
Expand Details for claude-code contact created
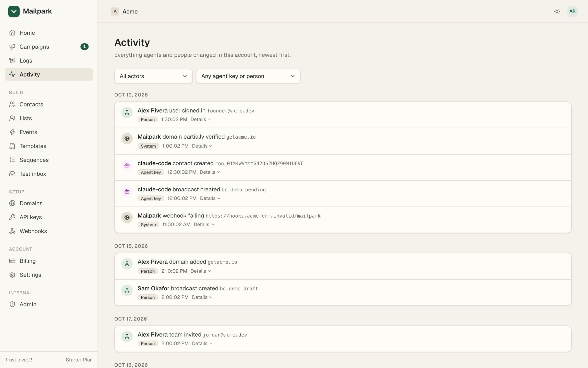pos(210,172)
